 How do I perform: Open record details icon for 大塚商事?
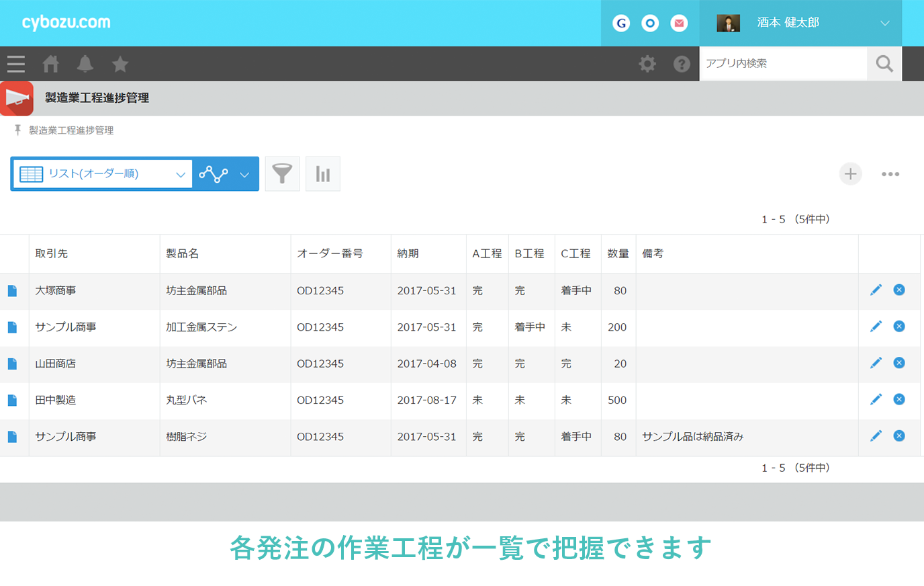click(x=12, y=291)
